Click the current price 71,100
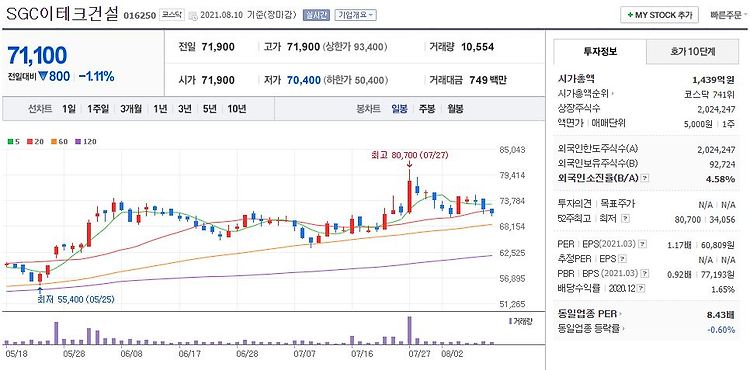Image resolution: width=750 pixels, height=370 pixels. click(37, 55)
